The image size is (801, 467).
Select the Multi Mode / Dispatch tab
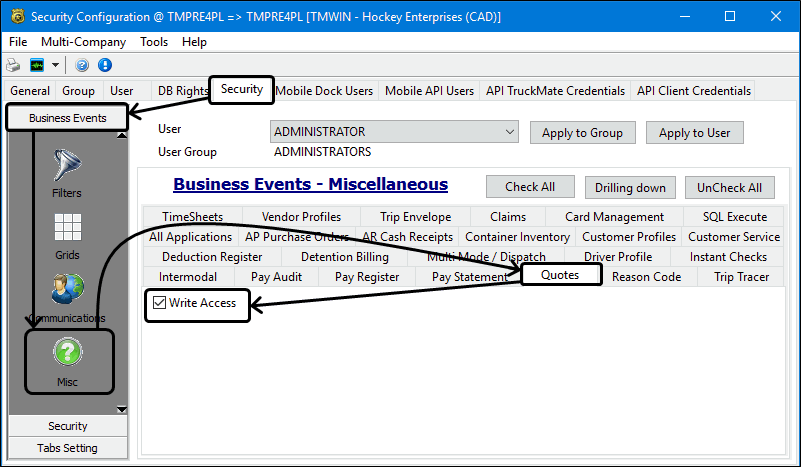(486, 257)
